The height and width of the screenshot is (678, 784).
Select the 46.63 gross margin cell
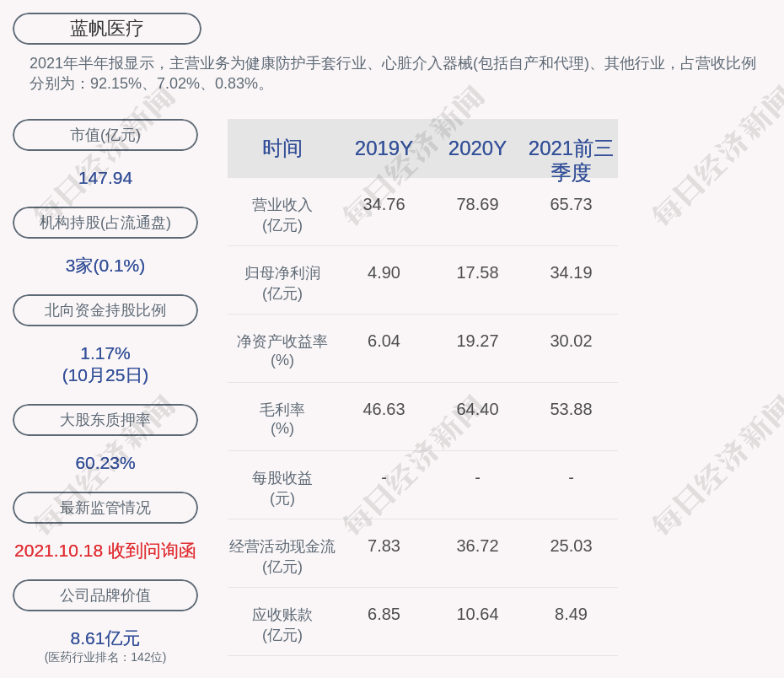(384, 410)
